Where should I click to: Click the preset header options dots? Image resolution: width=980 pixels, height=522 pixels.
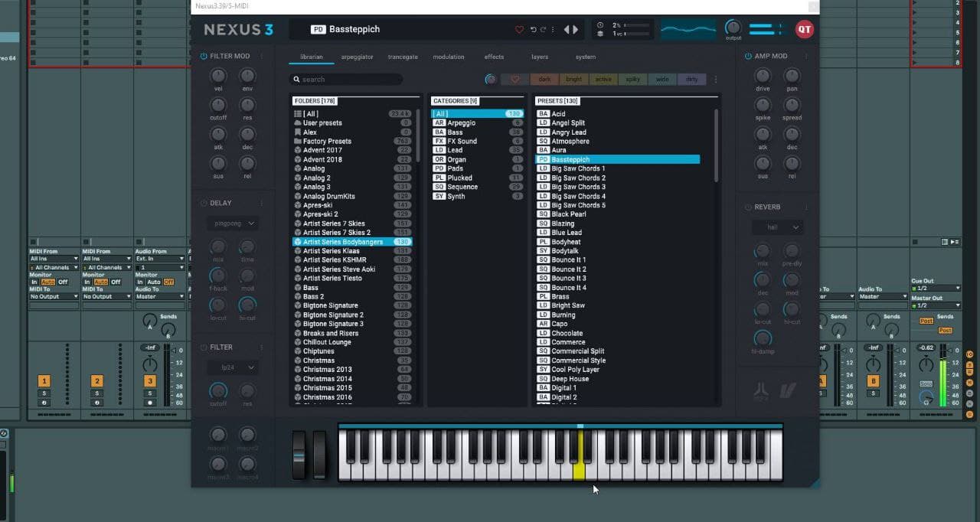(x=554, y=30)
